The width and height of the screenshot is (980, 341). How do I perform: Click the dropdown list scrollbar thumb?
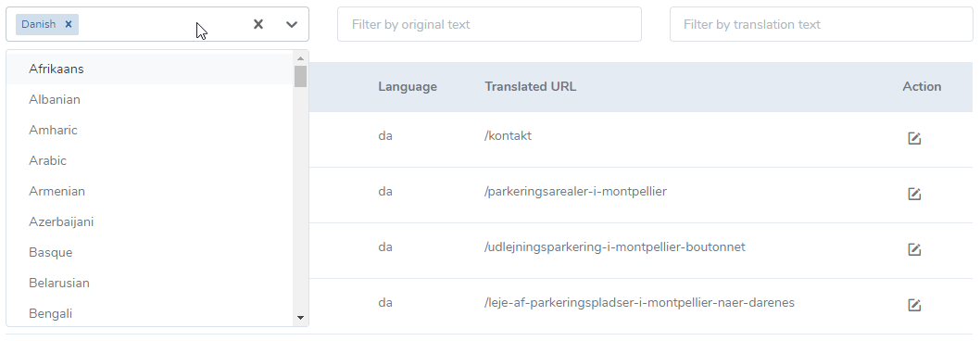[x=301, y=76]
